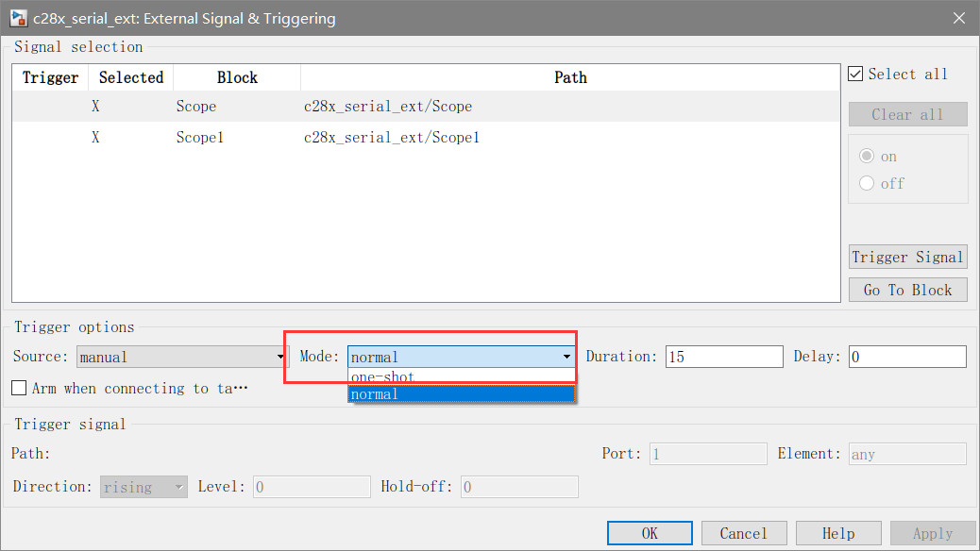980x551 pixels.
Task: Select the 'off' radio button
Action: click(x=867, y=183)
